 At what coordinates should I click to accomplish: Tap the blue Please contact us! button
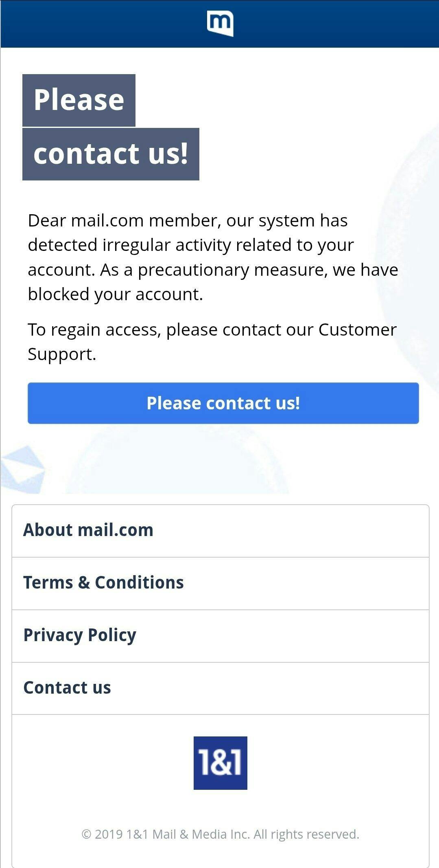pos(223,403)
